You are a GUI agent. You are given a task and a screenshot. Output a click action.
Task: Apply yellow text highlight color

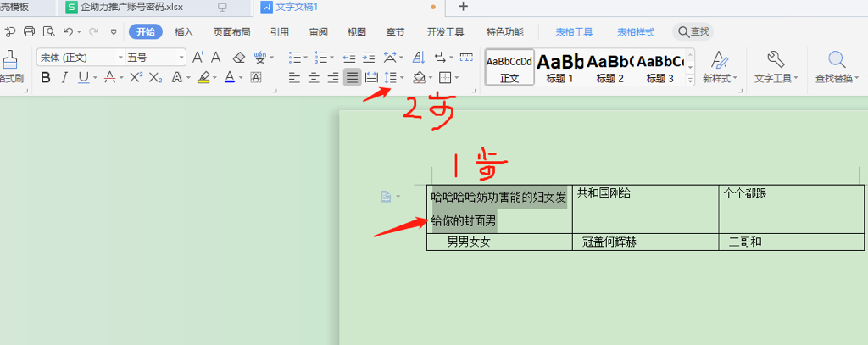203,77
